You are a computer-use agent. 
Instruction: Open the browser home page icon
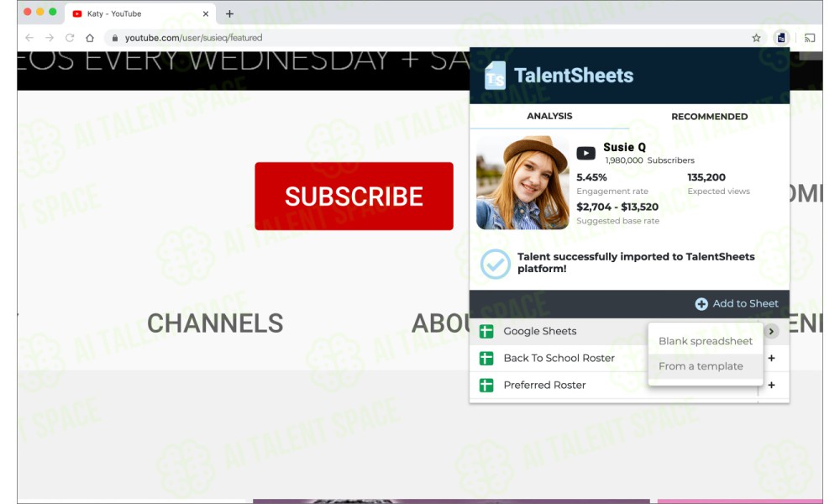coord(90,38)
